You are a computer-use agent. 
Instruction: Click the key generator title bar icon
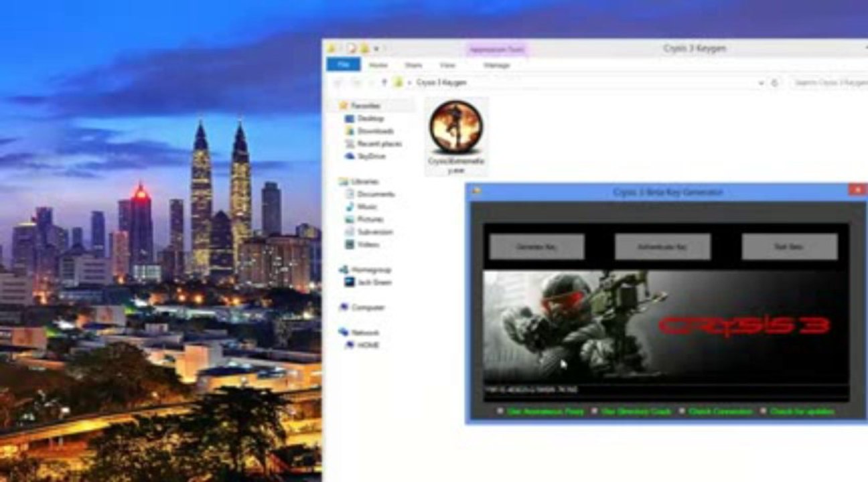(x=476, y=191)
